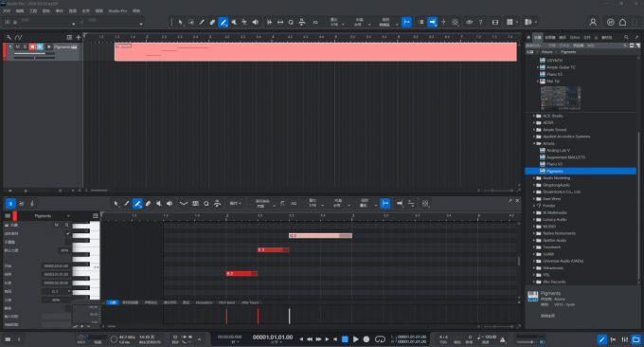644x347 pixels.
Task: Open the G 3 pitch dropdown in inspector
Action: [x=56, y=291]
